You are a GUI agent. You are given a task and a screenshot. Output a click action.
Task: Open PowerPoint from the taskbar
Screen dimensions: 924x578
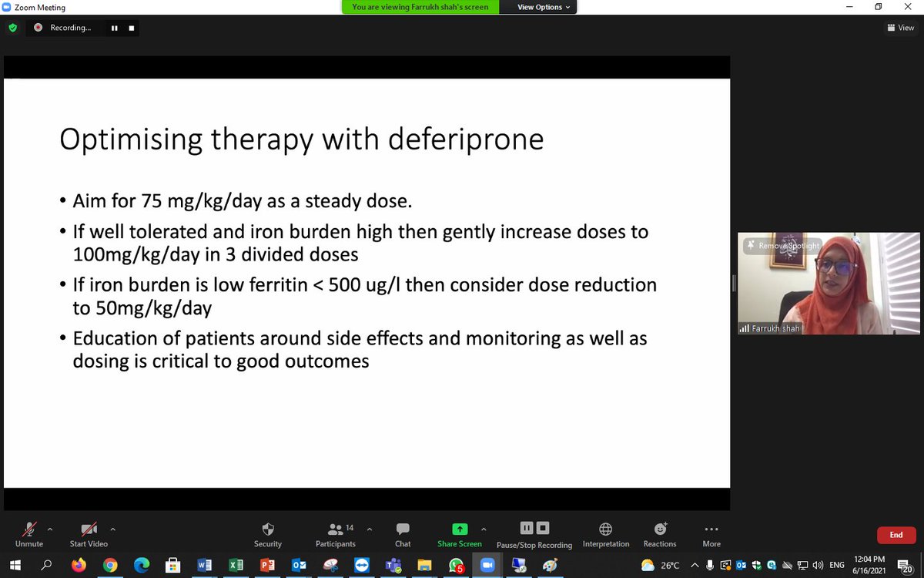tap(267, 565)
